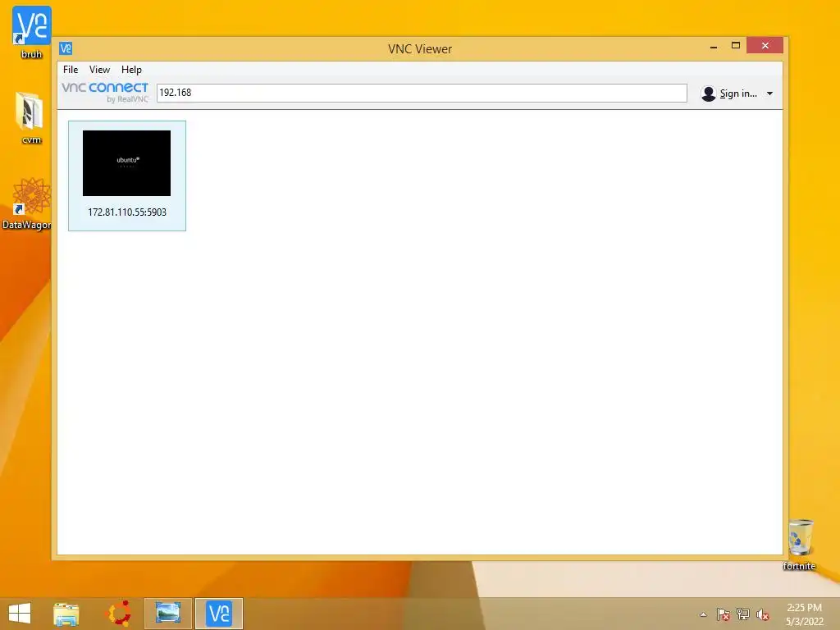
Task: Click the VNC Viewer title bar app icon
Action: click(x=66, y=48)
